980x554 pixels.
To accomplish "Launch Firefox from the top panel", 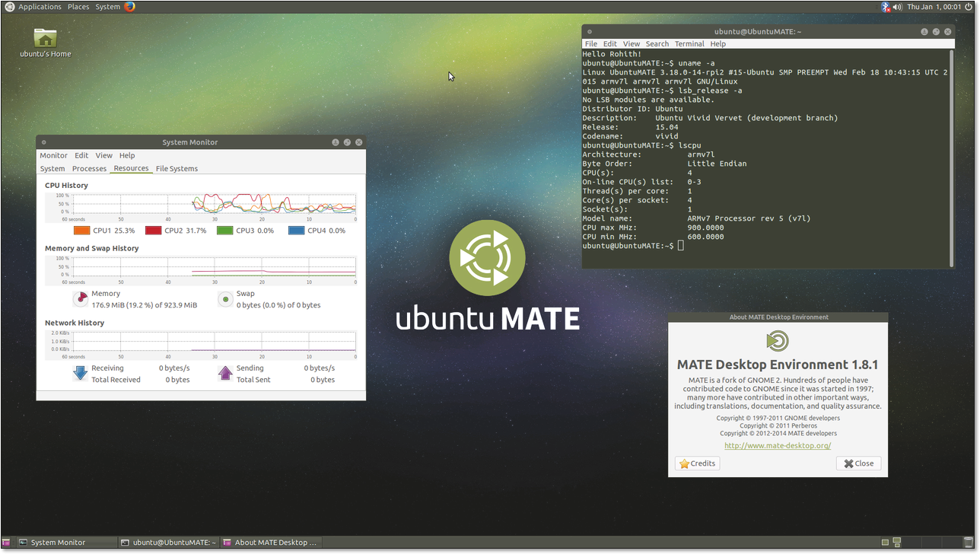I will (x=130, y=6).
